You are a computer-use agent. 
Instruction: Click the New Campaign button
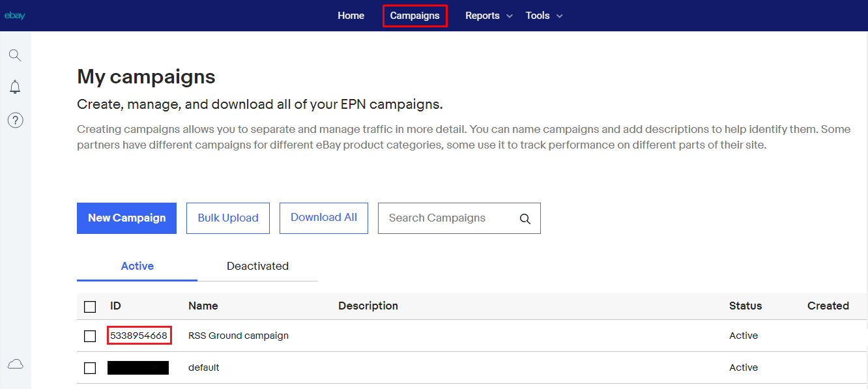pyautogui.click(x=126, y=218)
